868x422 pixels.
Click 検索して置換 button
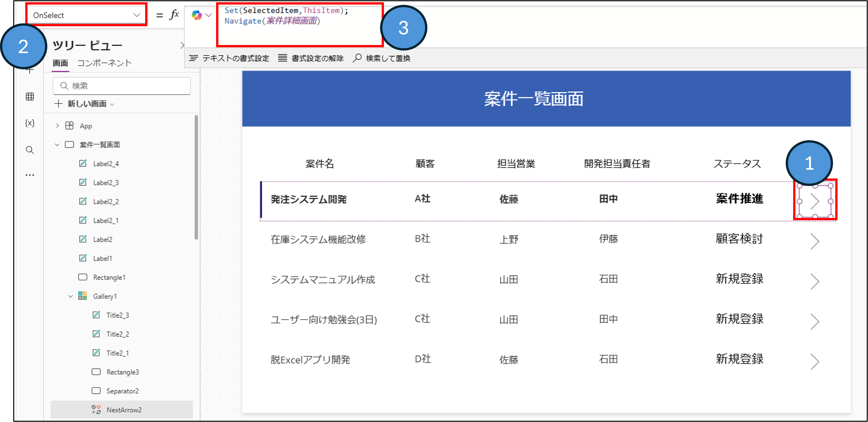click(381, 58)
